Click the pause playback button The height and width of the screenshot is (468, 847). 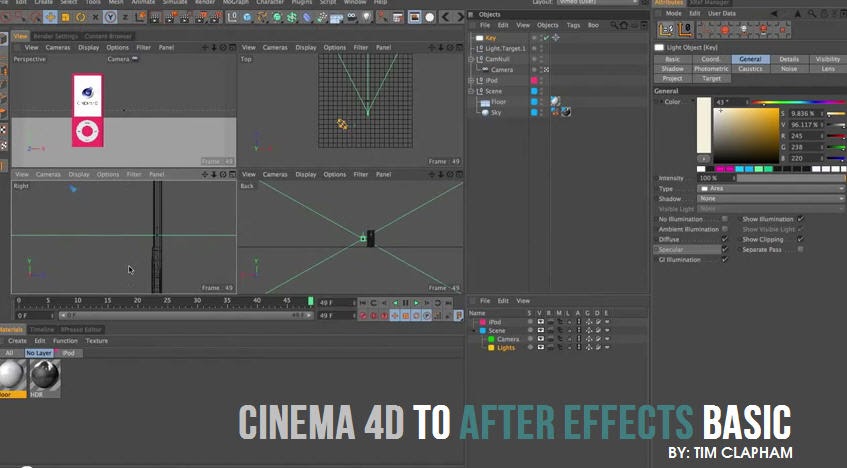(406, 303)
